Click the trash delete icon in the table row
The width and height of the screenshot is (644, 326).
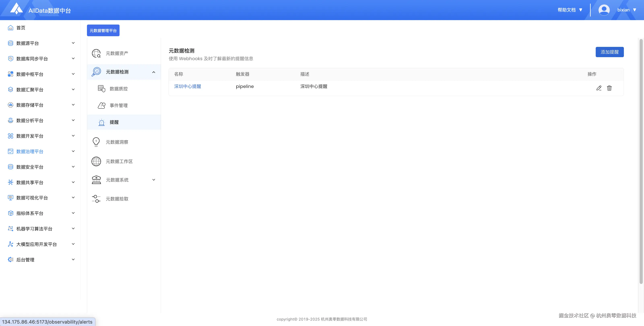click(609, 88)
